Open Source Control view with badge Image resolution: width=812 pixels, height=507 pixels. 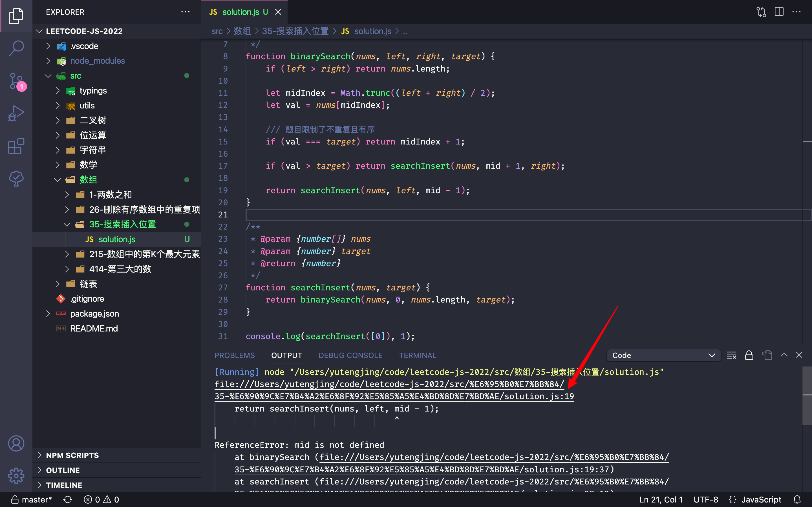[x=16, y=81]
